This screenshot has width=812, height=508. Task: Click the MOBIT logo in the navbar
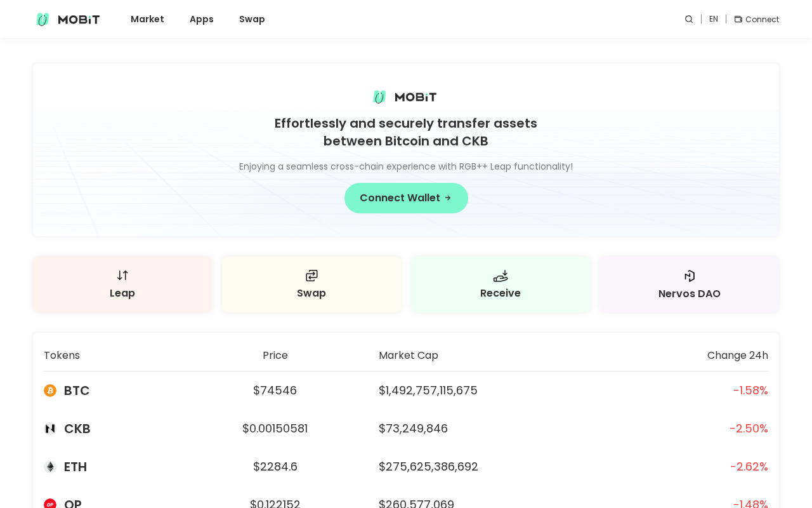click(x=68, y=19)
